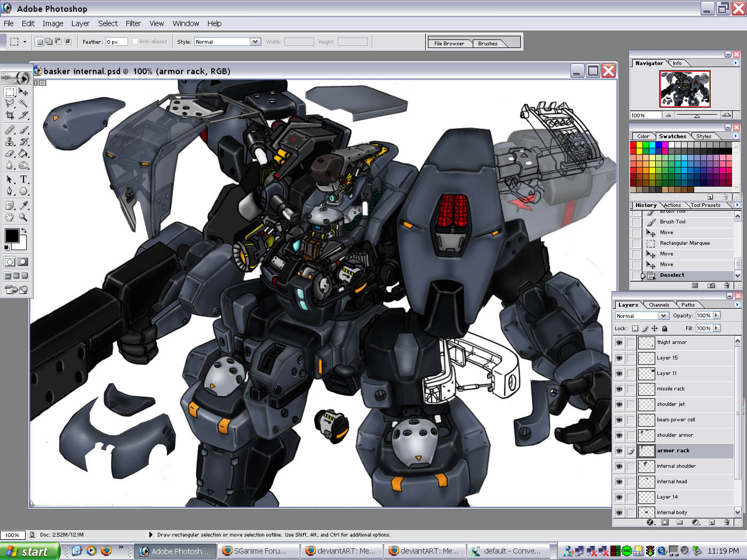The height and width of the screenshot is (560, 747).
Task: Hide the missile rack layer
Action: 619,389
